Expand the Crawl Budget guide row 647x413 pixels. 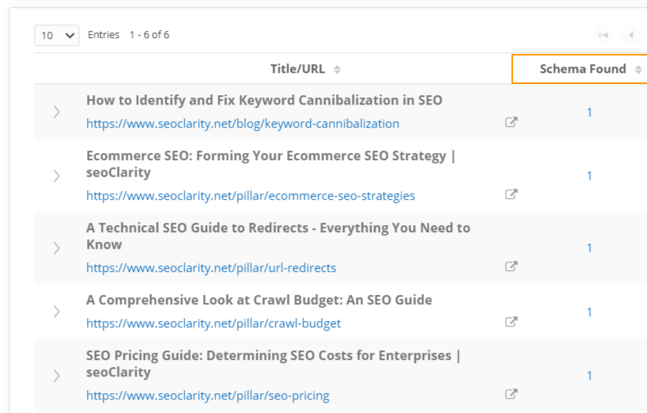[57, 311]
